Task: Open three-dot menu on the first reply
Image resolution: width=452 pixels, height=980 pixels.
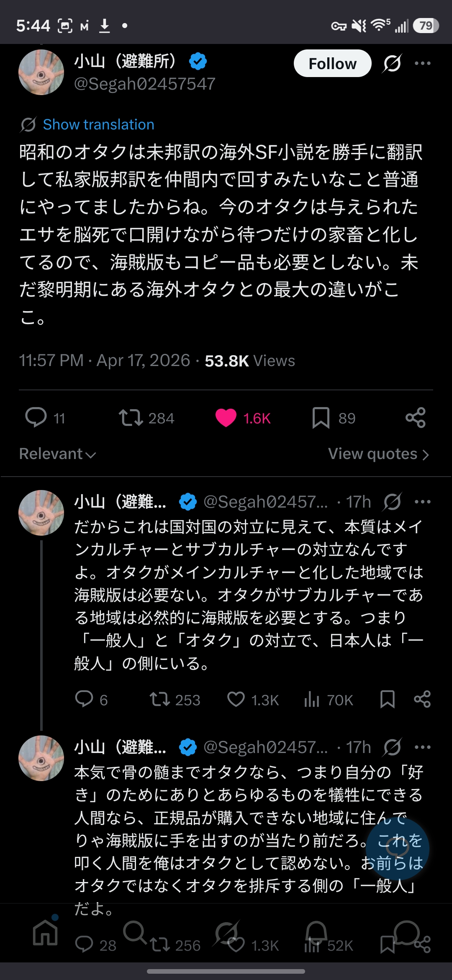Action: [x=422, y=502]
